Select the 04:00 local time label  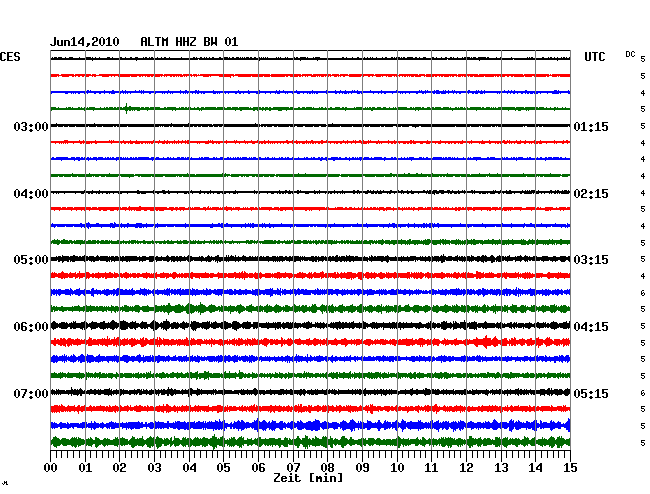pos(31,194)
